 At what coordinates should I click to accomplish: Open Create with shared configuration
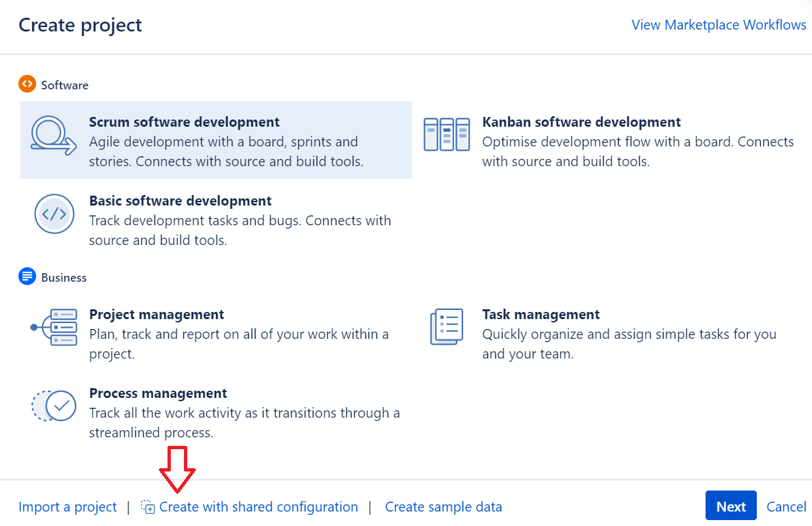pyautogui.click(x=258, y=507)
